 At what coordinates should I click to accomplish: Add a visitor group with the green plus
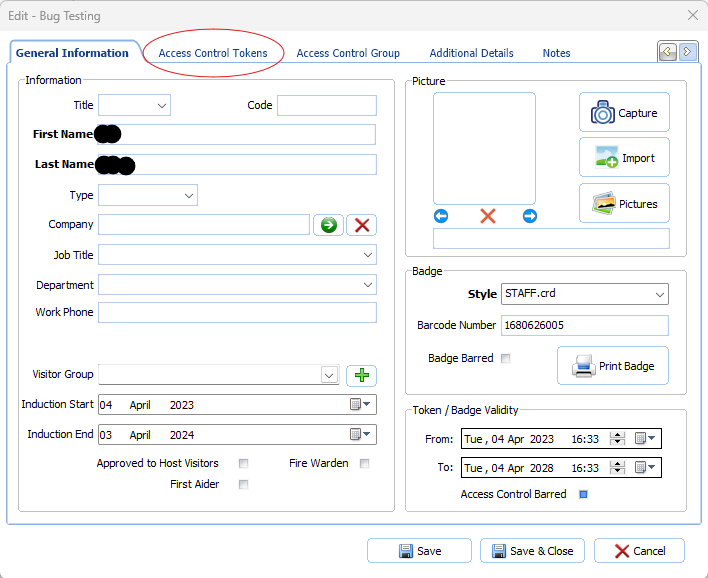pyautogui.click(x=361, y=375)
